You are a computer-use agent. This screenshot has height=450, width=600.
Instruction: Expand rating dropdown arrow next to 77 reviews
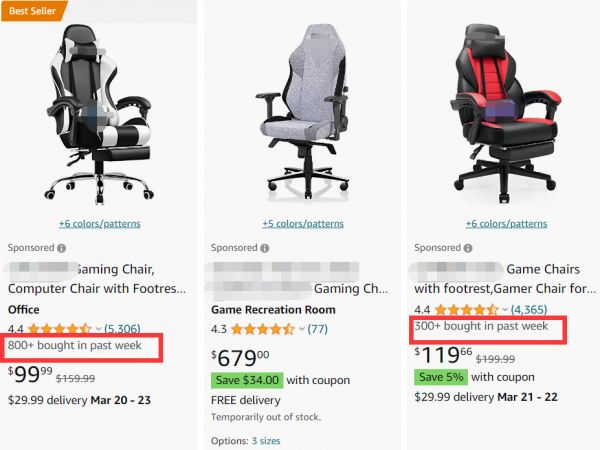point(302,329)
